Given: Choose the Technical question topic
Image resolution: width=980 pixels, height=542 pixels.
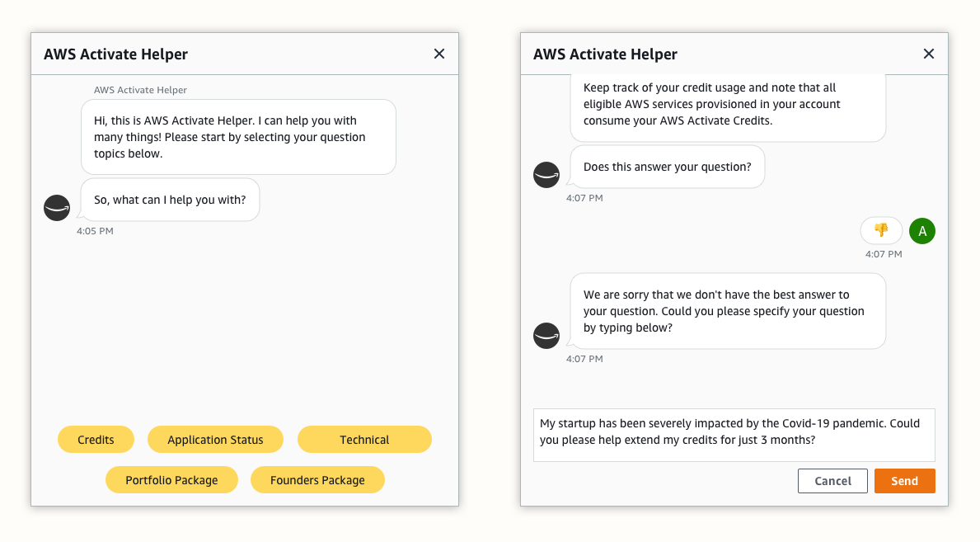Looking at the screenshot, I should coord(364,439).
